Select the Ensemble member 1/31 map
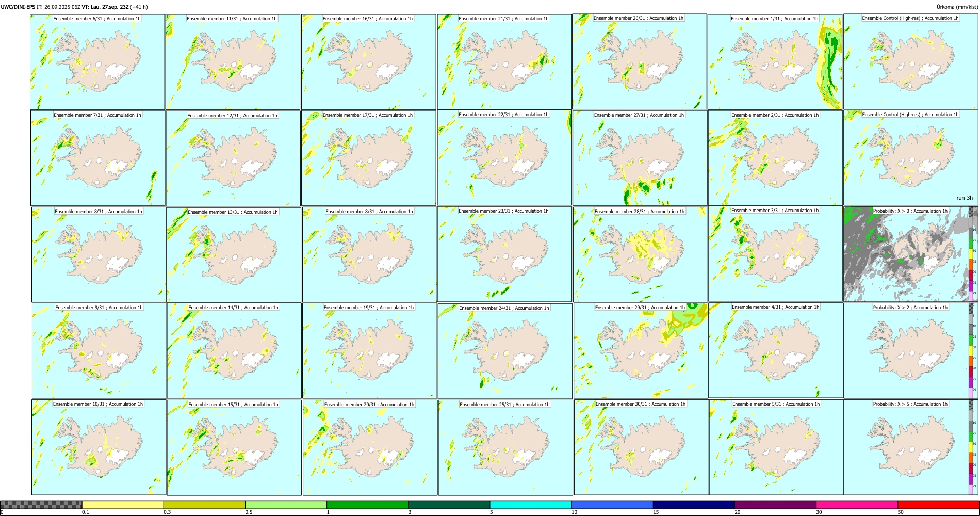Image resolution: width=980 pixels, height=516 pixels. [775, 62]
